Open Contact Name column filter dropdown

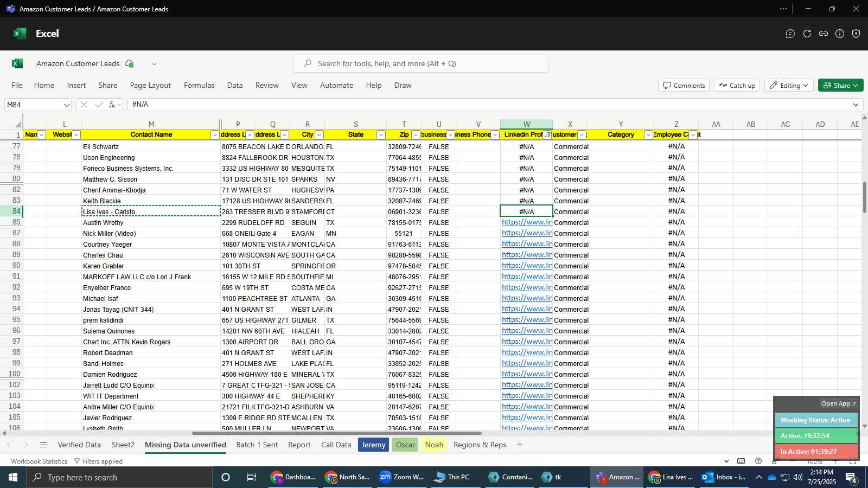(x=215, y=135)
